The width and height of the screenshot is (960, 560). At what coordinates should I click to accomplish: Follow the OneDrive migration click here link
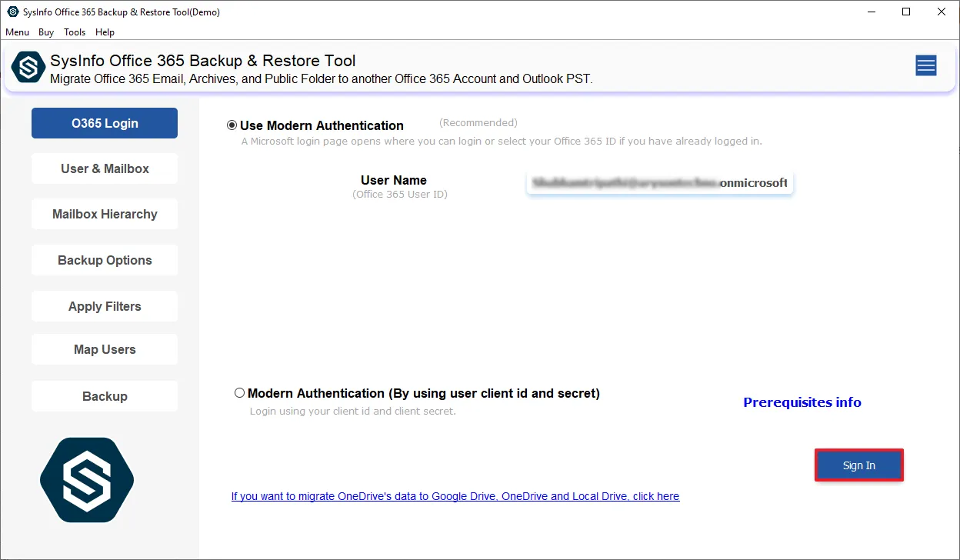(455, 496)
